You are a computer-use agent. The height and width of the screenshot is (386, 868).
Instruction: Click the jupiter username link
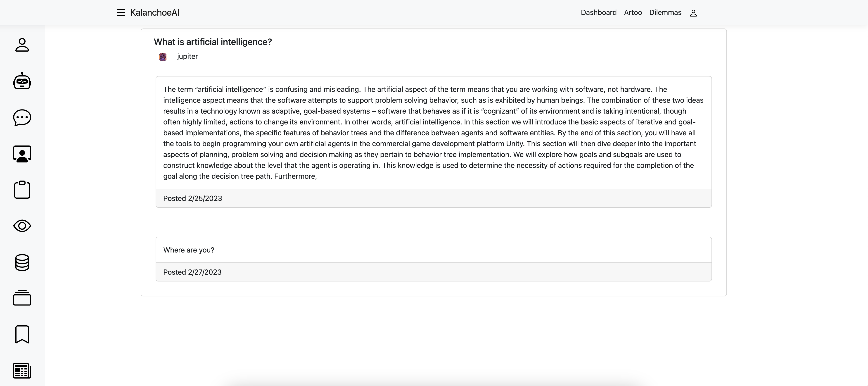[187, 56]
